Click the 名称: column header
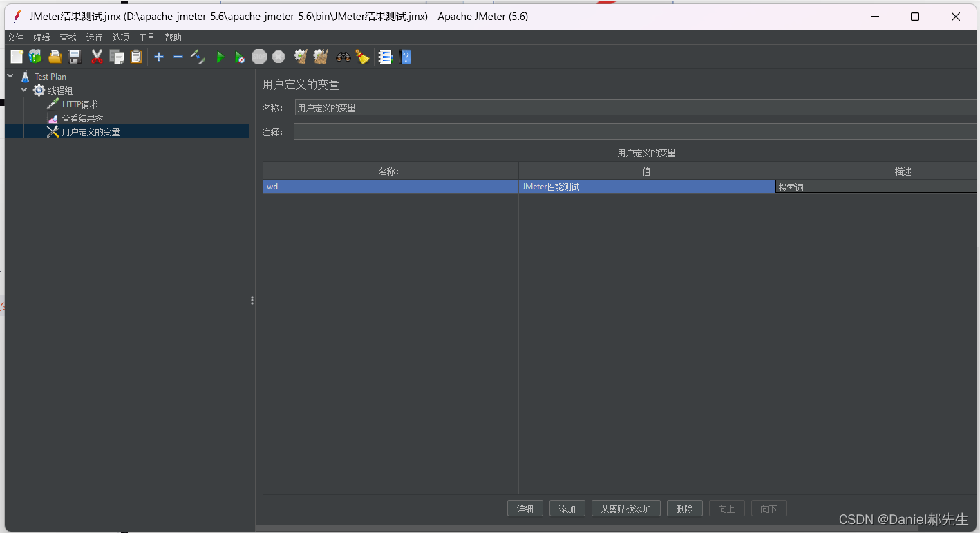The height and width of the screenshot is (533, 980). coord(390,171)
